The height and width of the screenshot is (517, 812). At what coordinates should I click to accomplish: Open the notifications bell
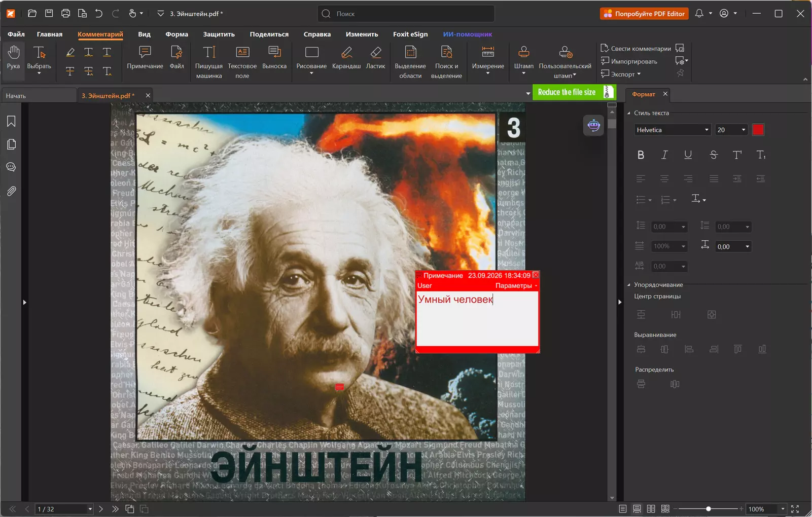(x=699, y=14)
